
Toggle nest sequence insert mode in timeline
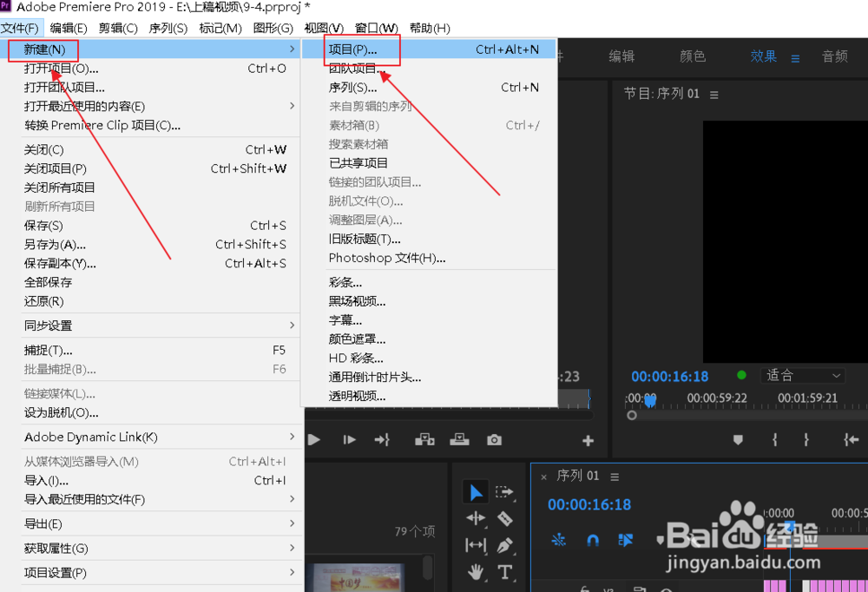(x=558, y=539)
